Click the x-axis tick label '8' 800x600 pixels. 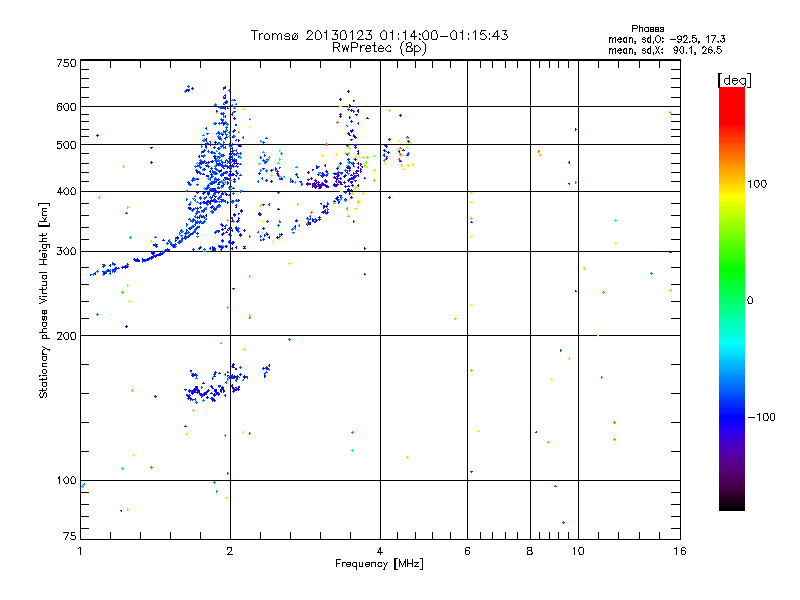point(530,551)
